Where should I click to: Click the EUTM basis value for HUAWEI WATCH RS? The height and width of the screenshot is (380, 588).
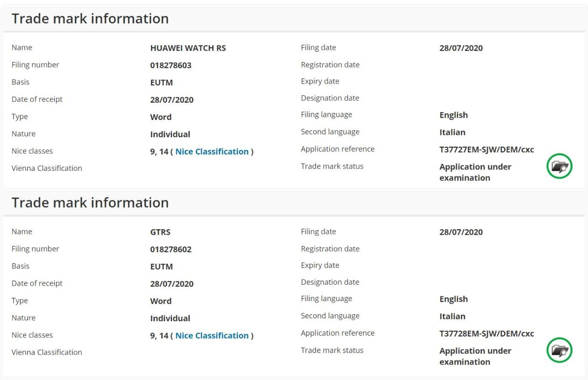(161, 83)
